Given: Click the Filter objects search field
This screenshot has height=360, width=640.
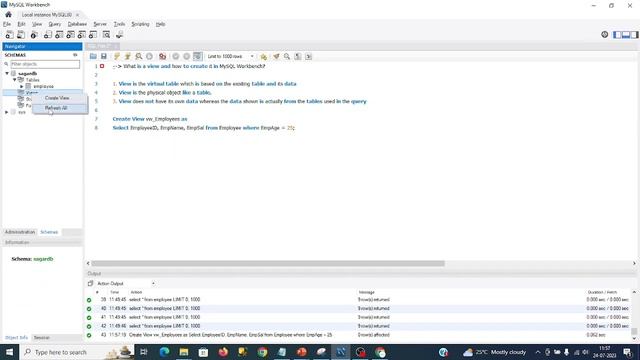Looking at the screenshot, I should click(x=45, y=64).
